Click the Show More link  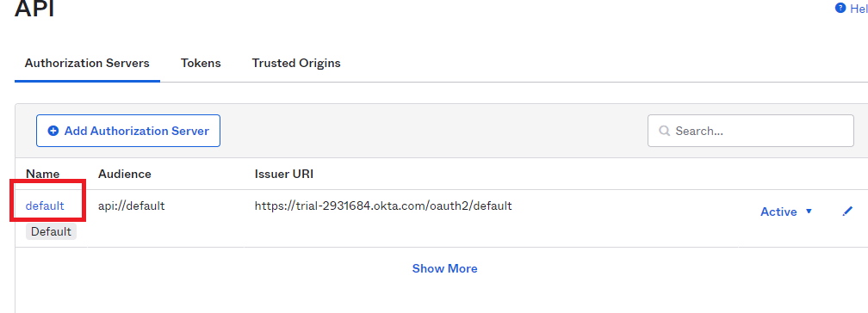444,268
